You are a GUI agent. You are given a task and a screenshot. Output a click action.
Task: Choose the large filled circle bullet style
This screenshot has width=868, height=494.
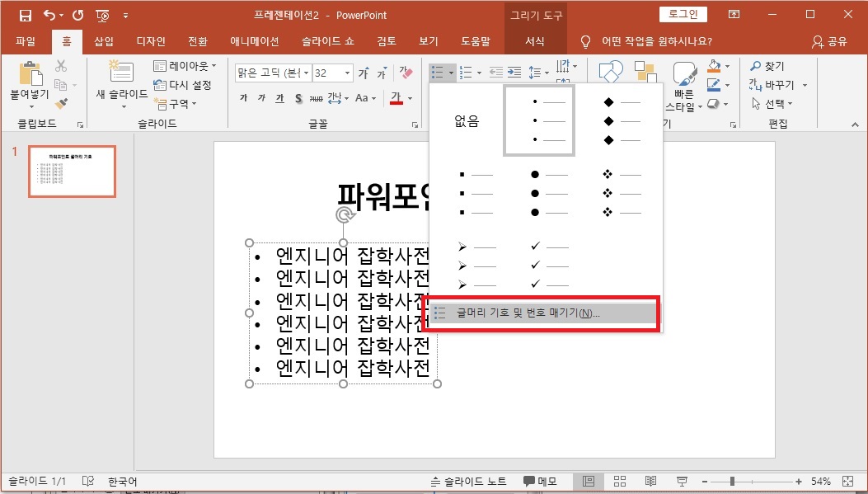pos(549,193)
